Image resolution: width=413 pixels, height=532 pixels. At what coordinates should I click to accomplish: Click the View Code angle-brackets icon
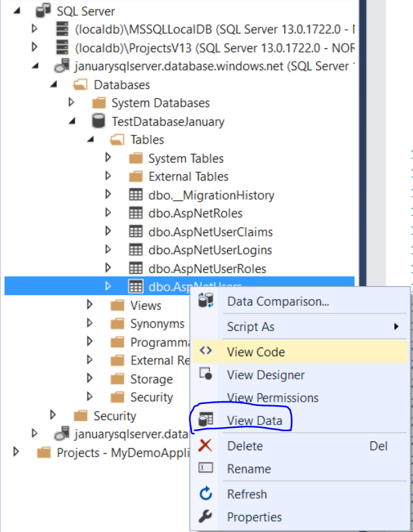(x=206, y=351)
